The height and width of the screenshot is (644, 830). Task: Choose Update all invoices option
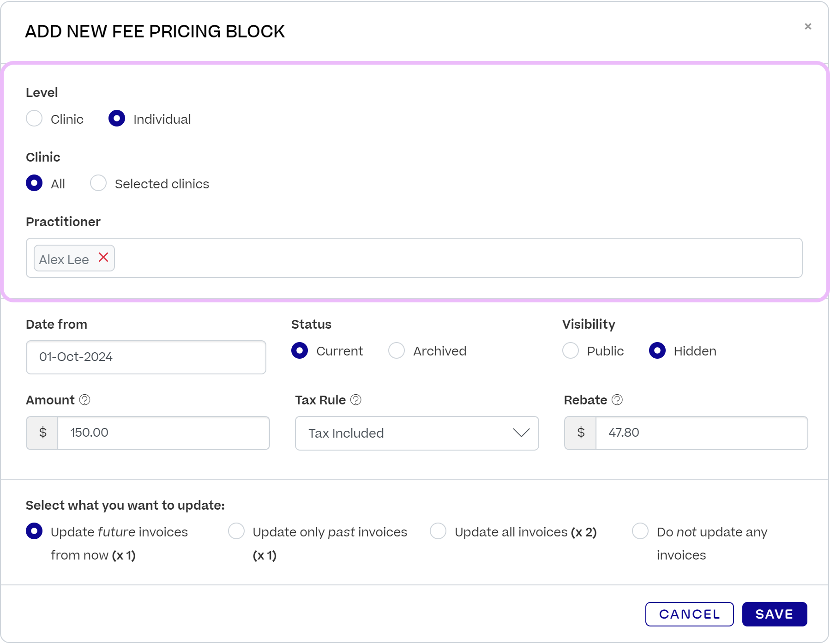pos(438,531)
